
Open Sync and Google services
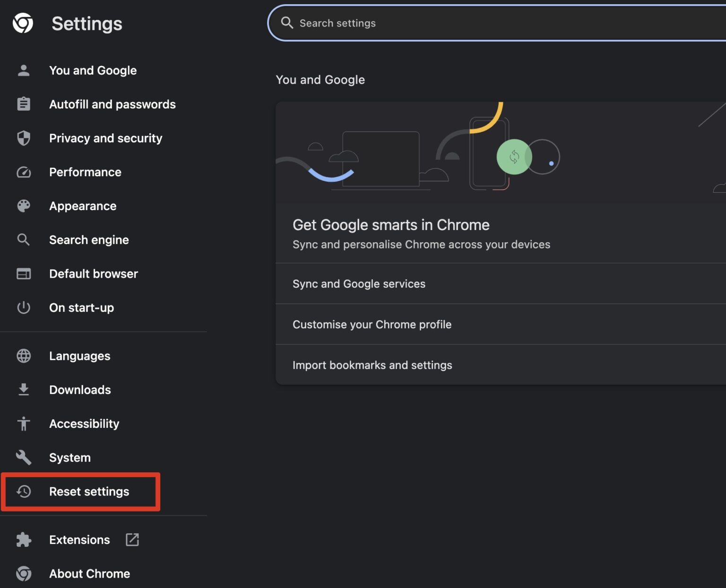pos(359,283)
